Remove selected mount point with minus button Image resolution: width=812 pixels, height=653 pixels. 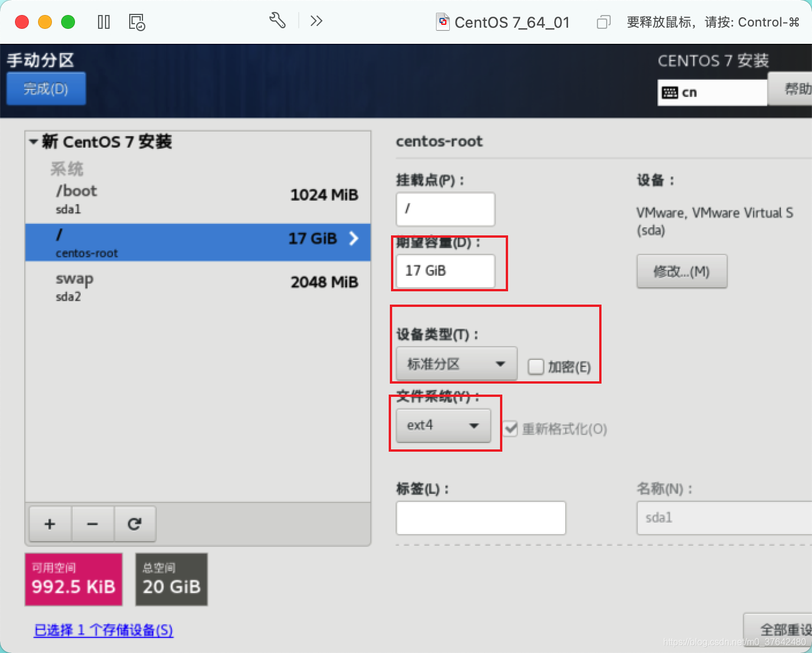pos(92,524)
